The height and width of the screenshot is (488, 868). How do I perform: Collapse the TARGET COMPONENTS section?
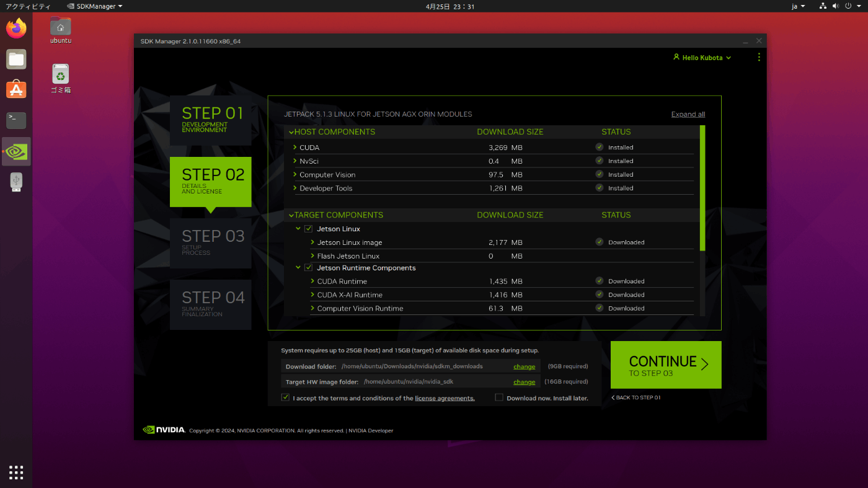coord(291,215)
